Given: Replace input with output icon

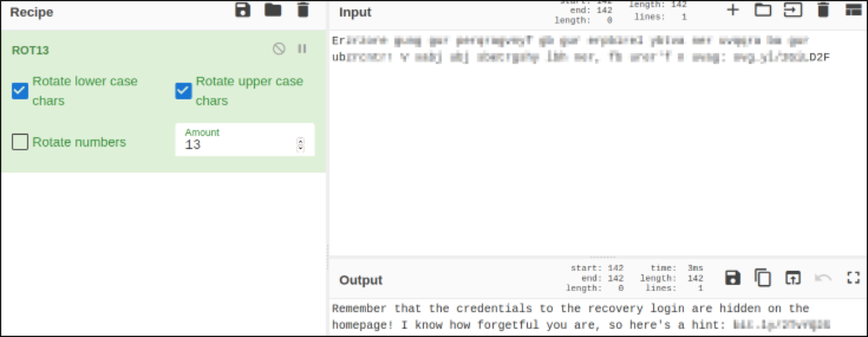Looking at the screenshot, I should point(793,278).
